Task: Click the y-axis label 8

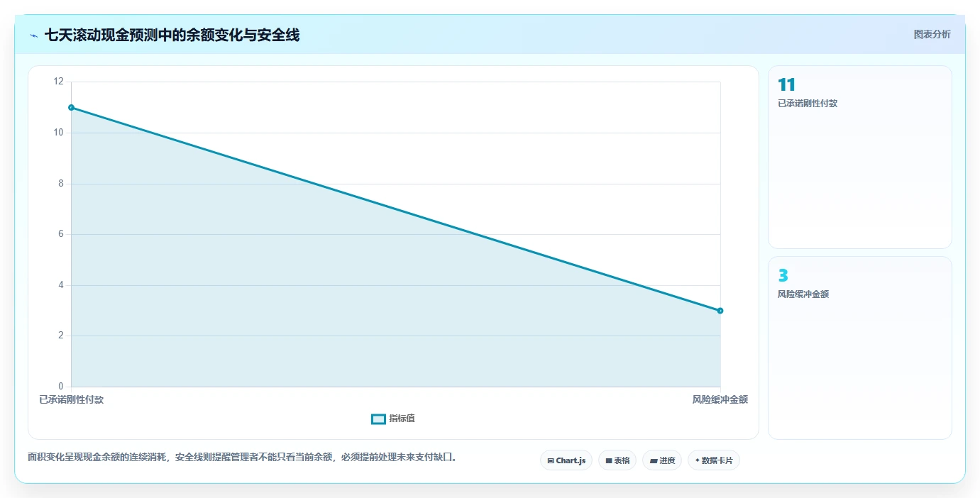Action: coord(61,183)
